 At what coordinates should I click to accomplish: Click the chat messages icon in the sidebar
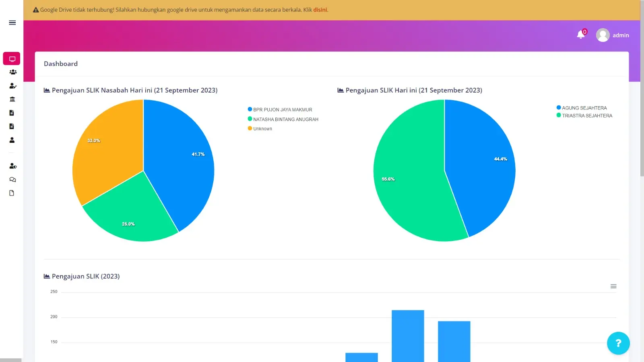(12, 179)
